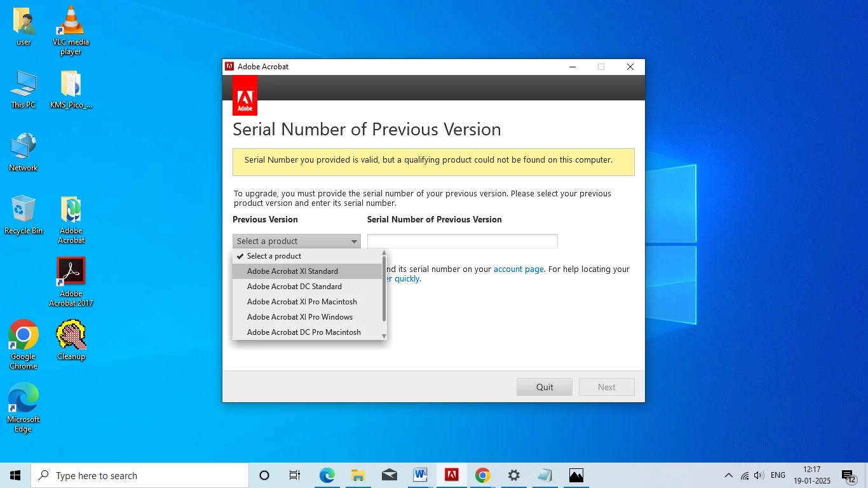Select Adobe Acrobat XI Pro Macintosh
868x488 pixels.
pyautogui.click(x=308, y=302)
